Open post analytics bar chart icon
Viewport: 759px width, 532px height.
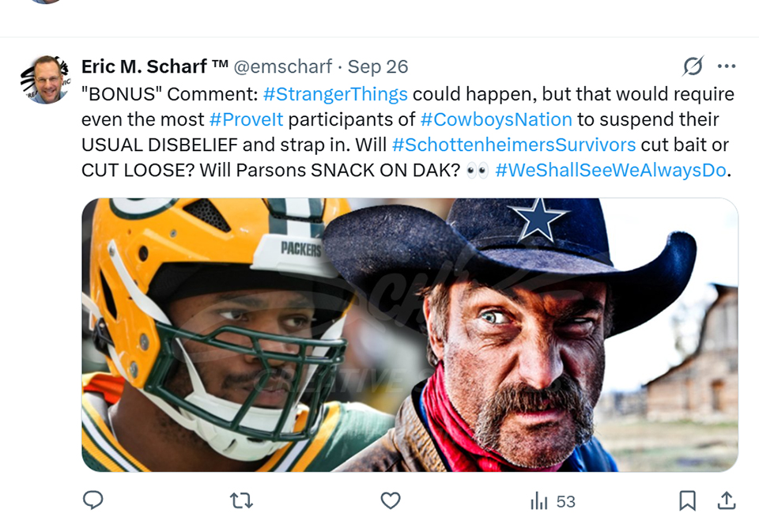[x=539, y=501]
